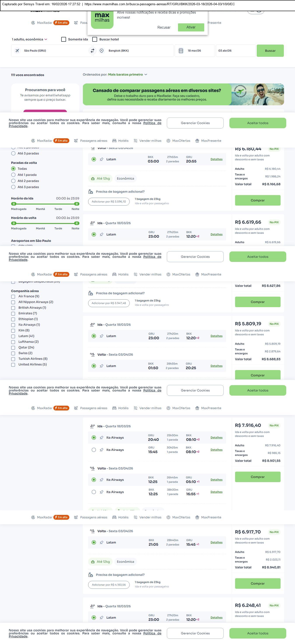Click the location pin icon in destination field
This screenshot has width=295, height=644.
[x=102, y=51]
